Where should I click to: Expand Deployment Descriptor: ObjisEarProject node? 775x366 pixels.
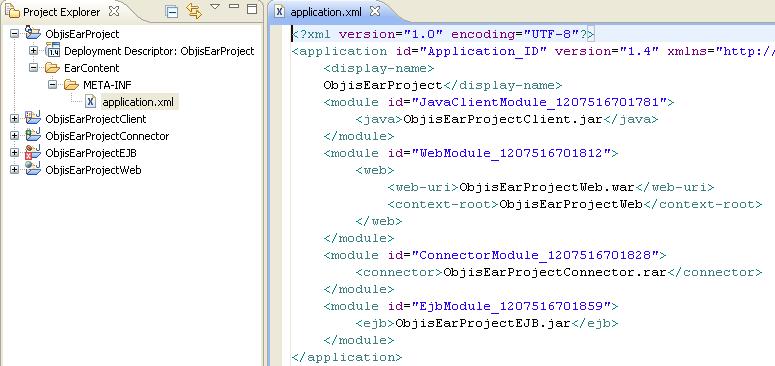(33, 51)
